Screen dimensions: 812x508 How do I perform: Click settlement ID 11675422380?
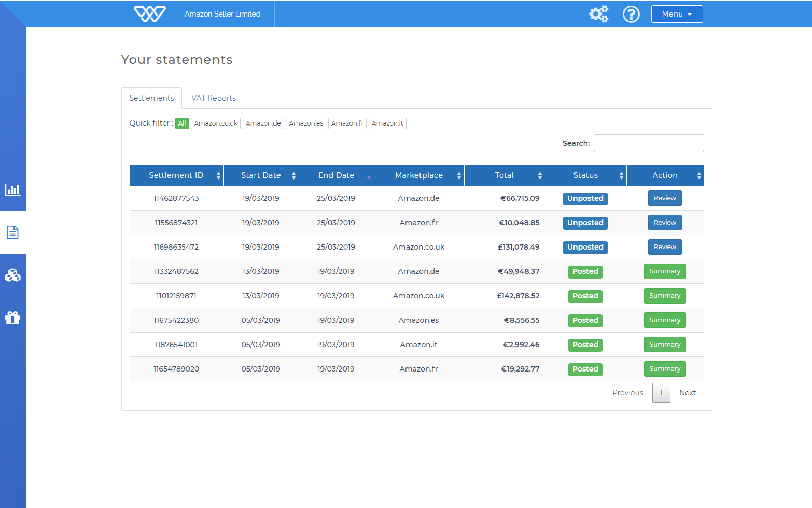pyautogui.click(x=176, y=320)
